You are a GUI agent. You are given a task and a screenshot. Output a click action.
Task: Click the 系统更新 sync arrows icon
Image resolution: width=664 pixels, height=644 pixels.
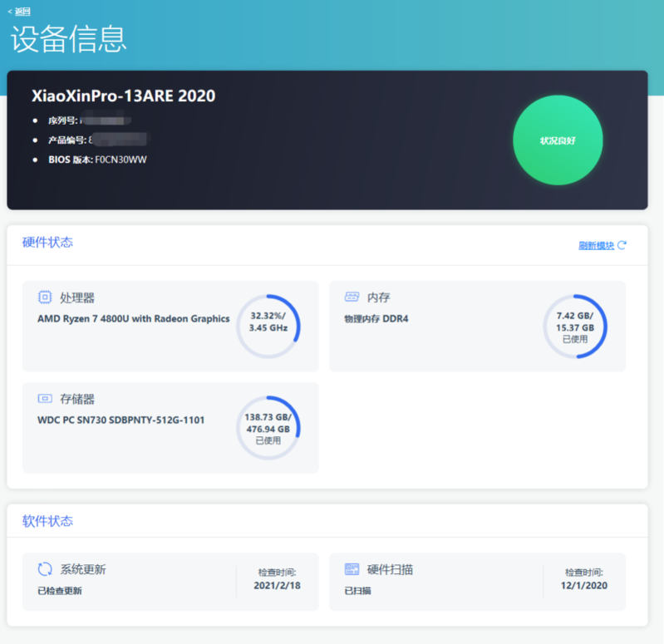[45, 569]
